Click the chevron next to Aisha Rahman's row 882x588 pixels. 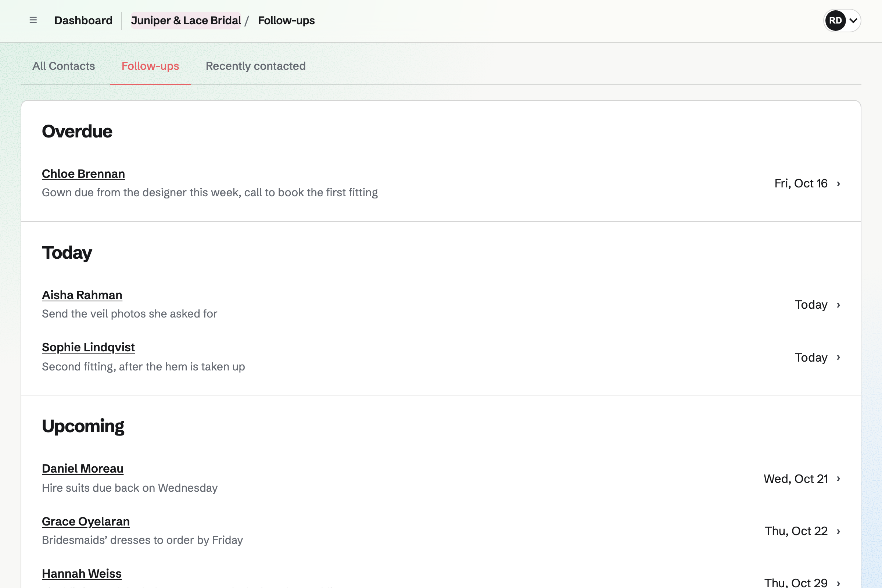click(839, 305)
